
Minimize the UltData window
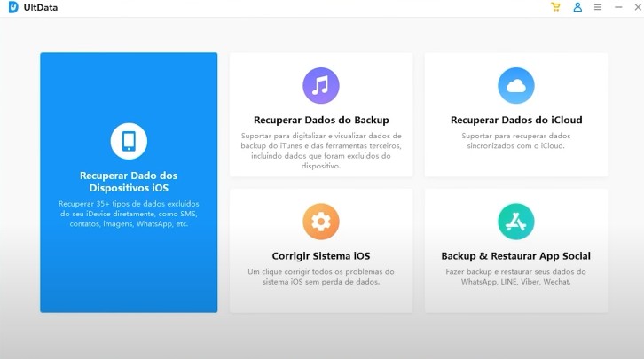click(x=618, y=7)
